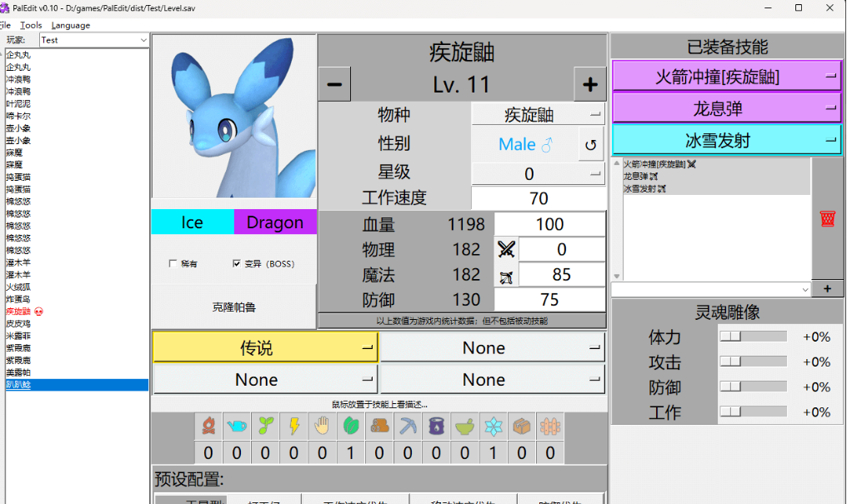Viewport: 847px width, 504px height.
Task: Open the 星级 star rank dropdown
Action: 538,174
